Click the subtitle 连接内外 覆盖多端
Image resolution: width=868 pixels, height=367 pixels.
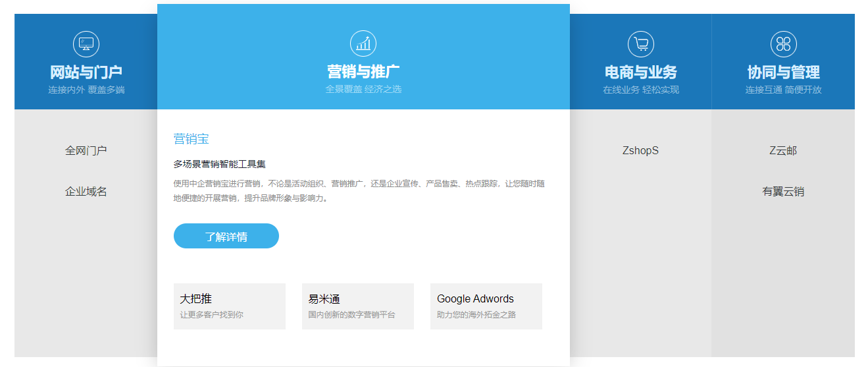click(x=86, y=90)
